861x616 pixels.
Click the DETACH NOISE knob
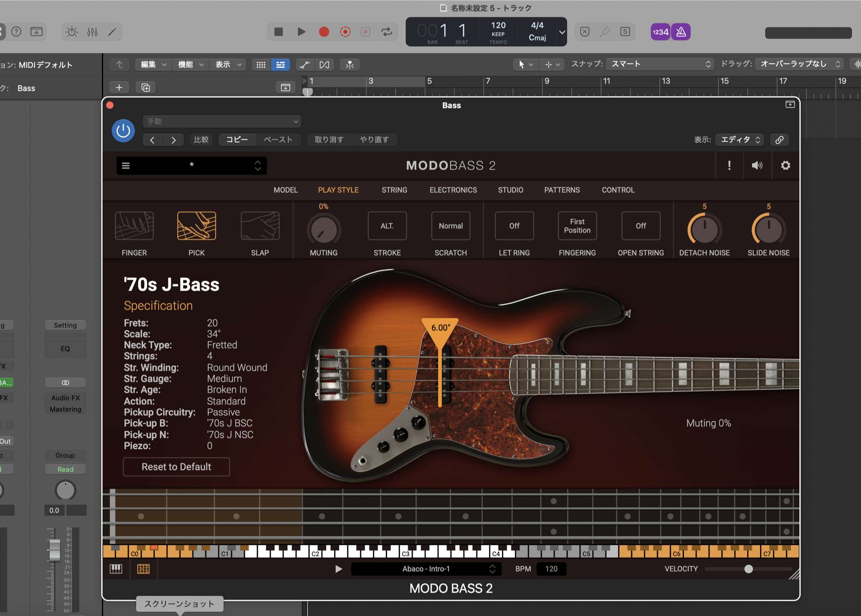pos(704,230)
